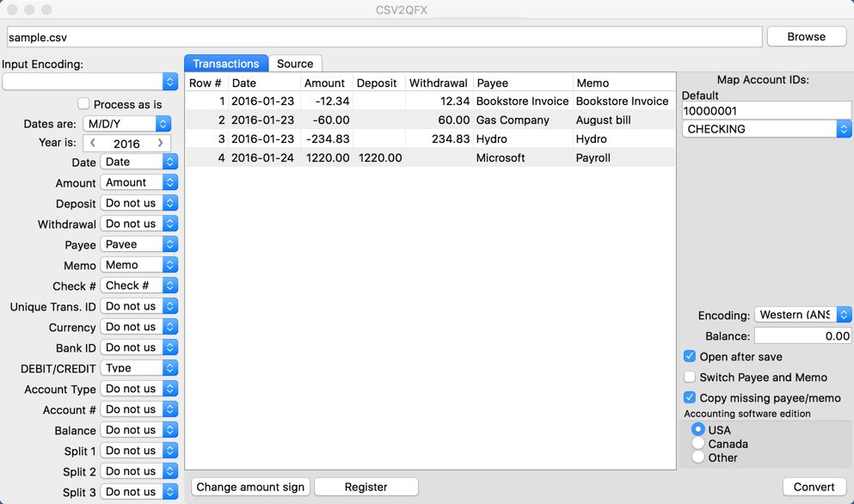Click the Payroll memo cell
This screenshot has width=854, height=504.
(624, 158)
